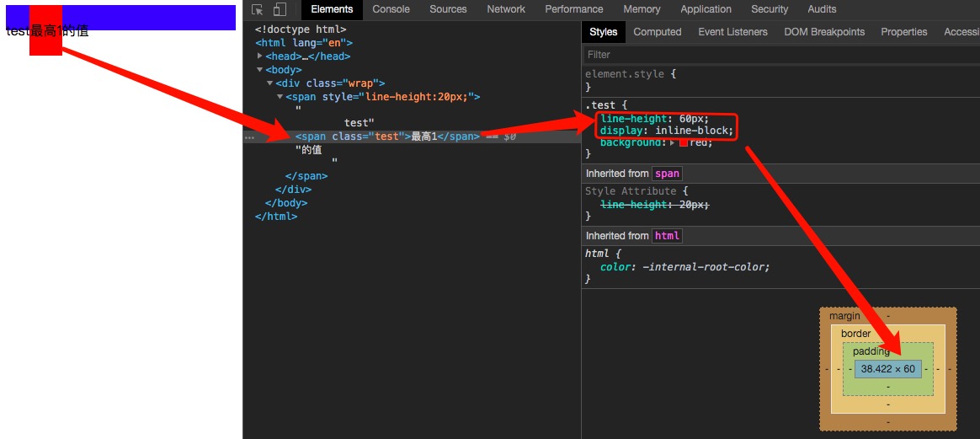Select the html lang="en" node
Image resolution: width=980 pixels, height=439 pixels.
pos(305,43)
